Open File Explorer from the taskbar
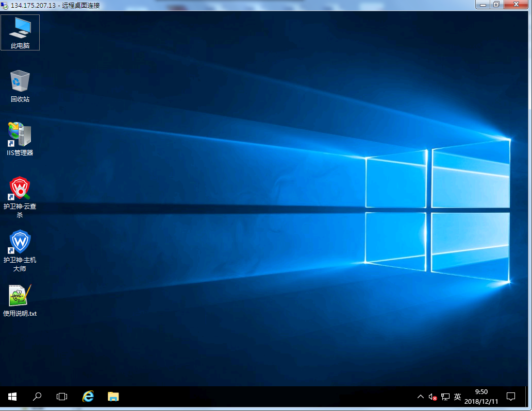 click(x=113, y=397)
